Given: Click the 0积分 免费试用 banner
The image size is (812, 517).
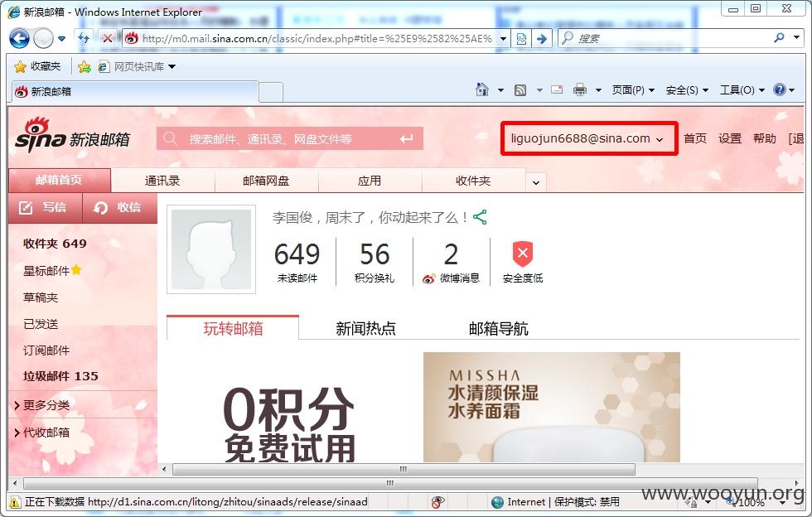Looking at the screenshot, I should point(290,423).
